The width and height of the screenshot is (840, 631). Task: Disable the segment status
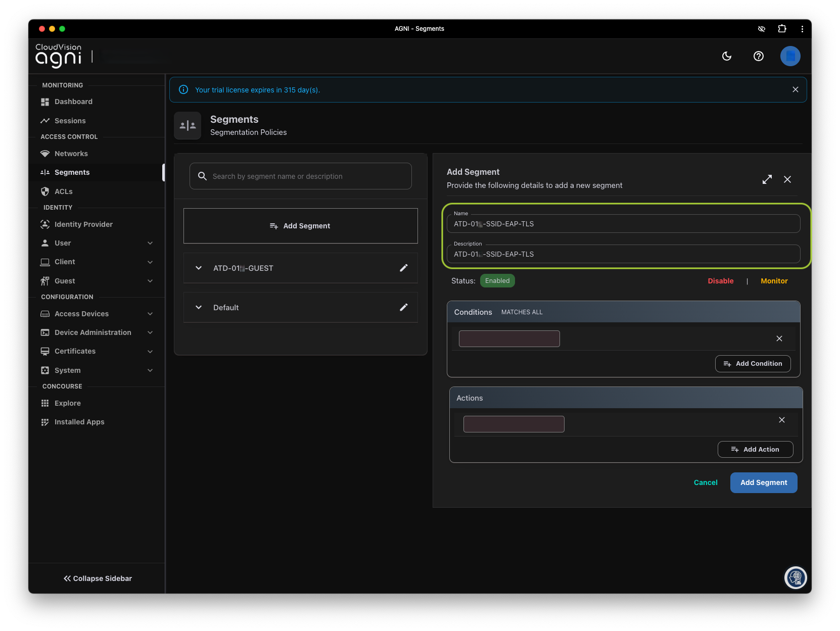(x=720, y=281)
